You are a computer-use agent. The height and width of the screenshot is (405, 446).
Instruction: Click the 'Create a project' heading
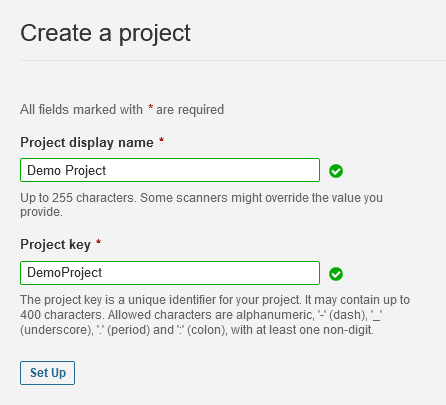tap(105, 33)
